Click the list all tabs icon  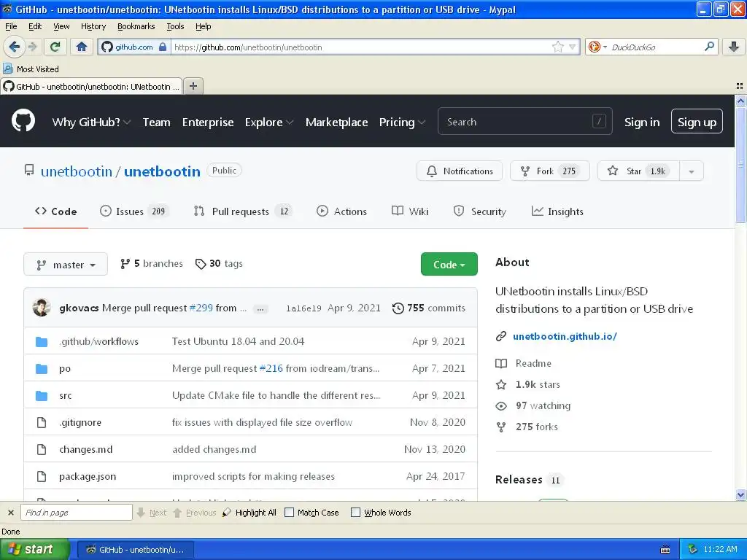740,86
